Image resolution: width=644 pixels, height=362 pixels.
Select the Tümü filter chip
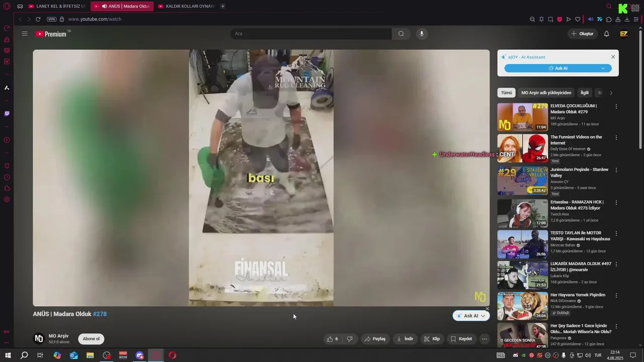coord(506,93)
